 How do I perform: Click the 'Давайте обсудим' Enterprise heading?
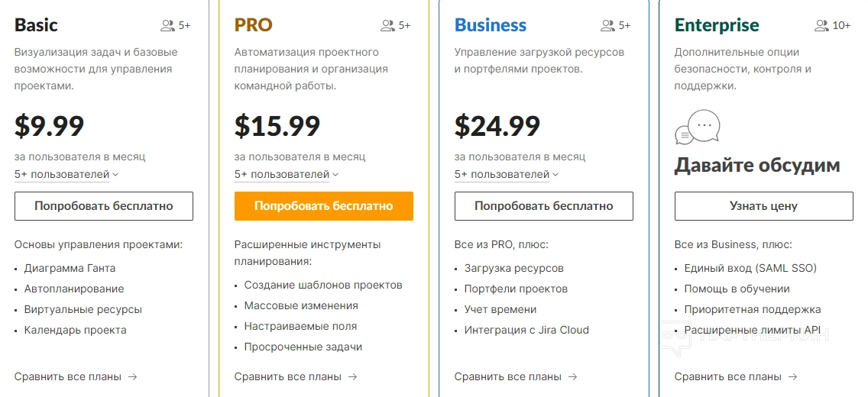coord(757,166)
